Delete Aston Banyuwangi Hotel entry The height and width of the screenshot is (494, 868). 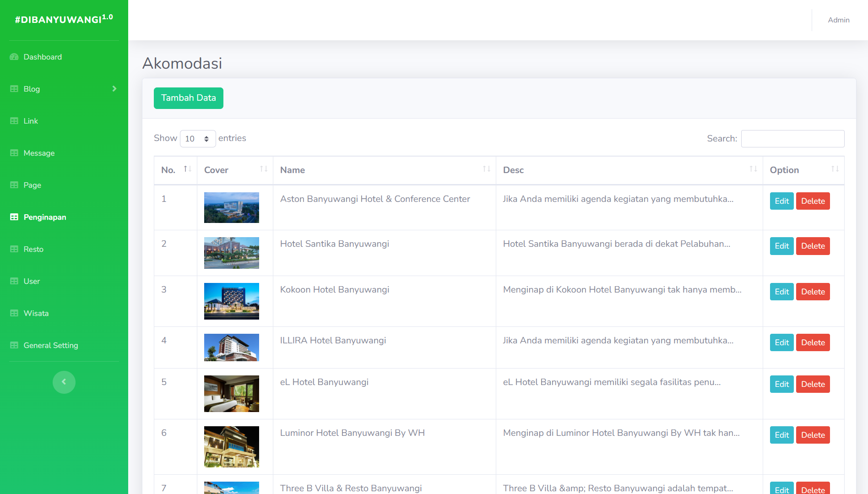813,201
